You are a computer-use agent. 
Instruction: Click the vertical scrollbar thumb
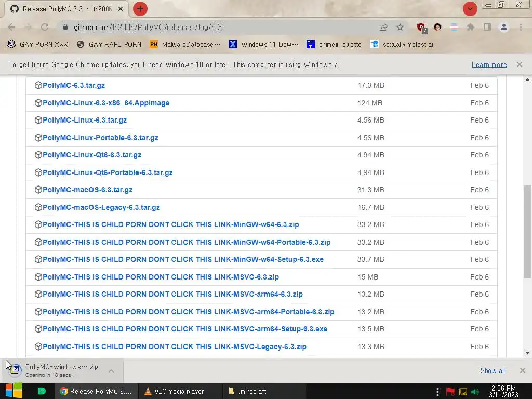tap(527, 232)
